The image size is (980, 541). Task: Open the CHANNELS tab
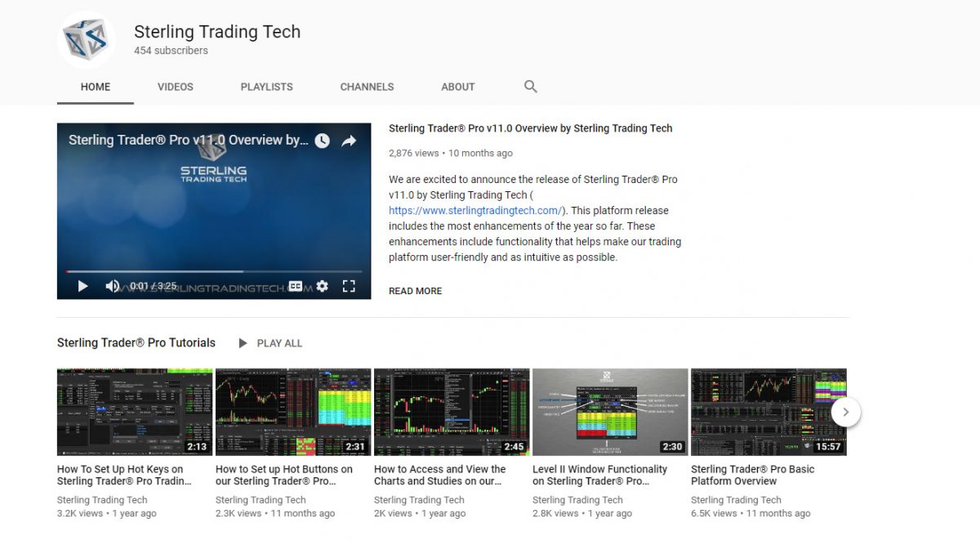367,87
